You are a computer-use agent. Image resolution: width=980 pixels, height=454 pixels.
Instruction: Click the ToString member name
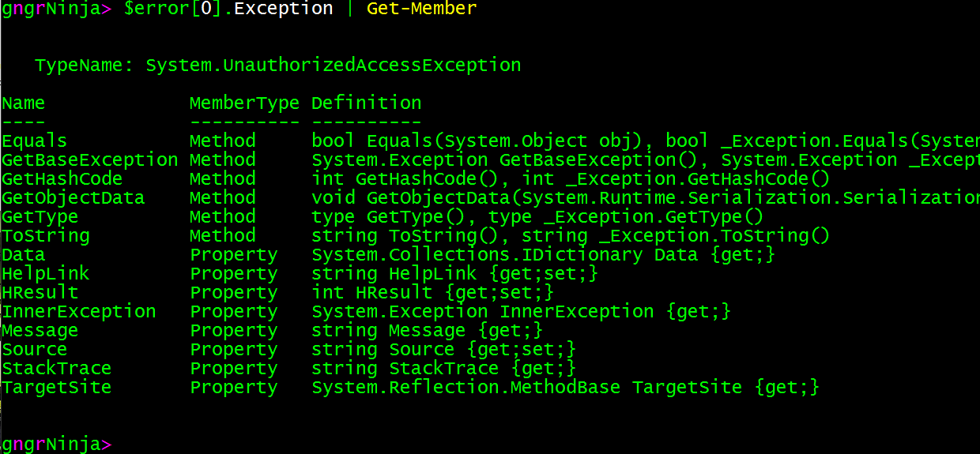pos(45,236)
